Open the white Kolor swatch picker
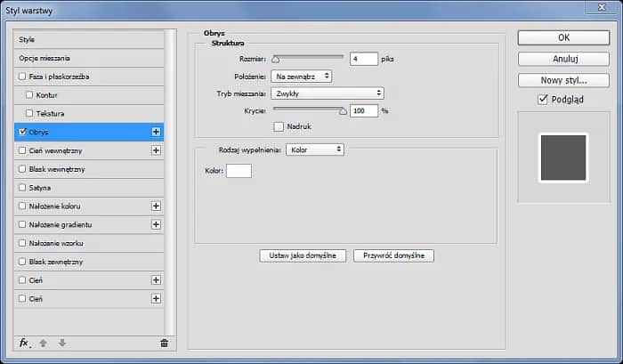 [239, 170]
